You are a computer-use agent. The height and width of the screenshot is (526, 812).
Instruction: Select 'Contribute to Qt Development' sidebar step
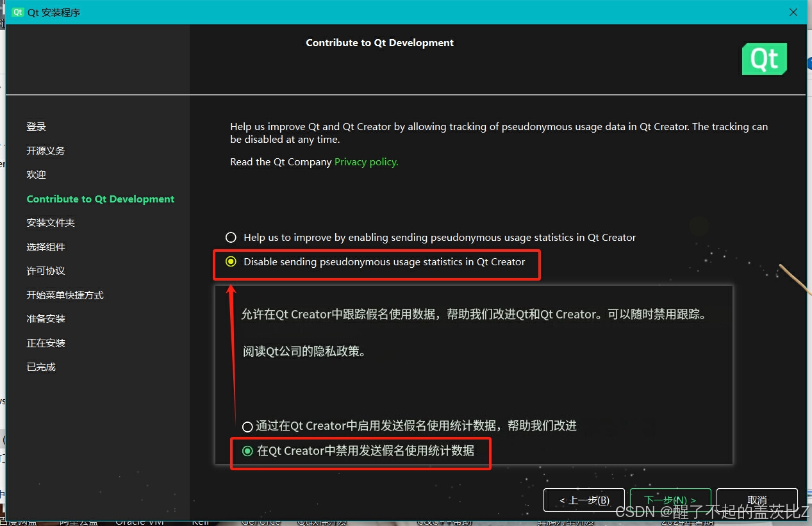[x=101, y=199]
